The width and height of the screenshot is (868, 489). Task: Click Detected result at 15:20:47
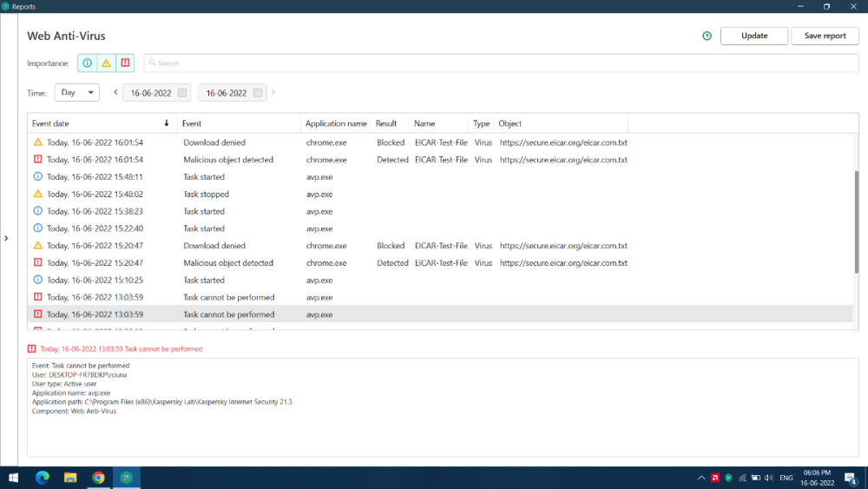click(392, 262)
